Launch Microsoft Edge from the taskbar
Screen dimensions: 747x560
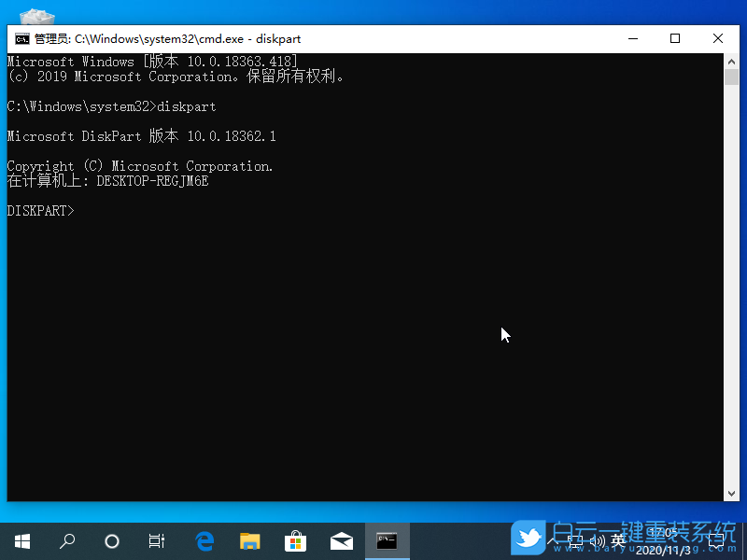(x=204, y=540)
